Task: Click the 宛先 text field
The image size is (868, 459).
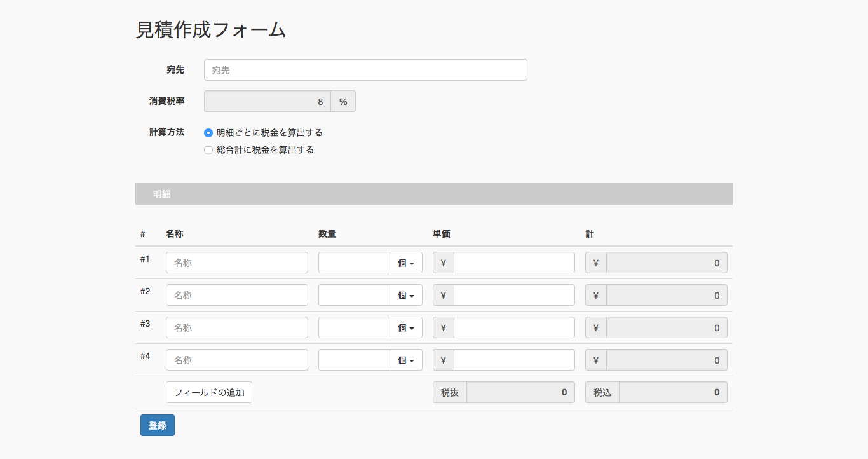Action: tap(365, 70)
